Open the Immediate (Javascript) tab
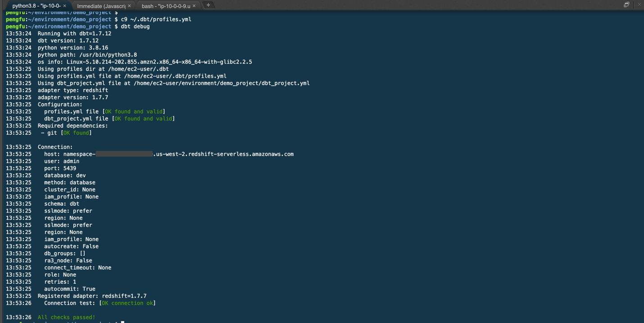The width and height of the screenshot is (644, 323). (101, 6)
